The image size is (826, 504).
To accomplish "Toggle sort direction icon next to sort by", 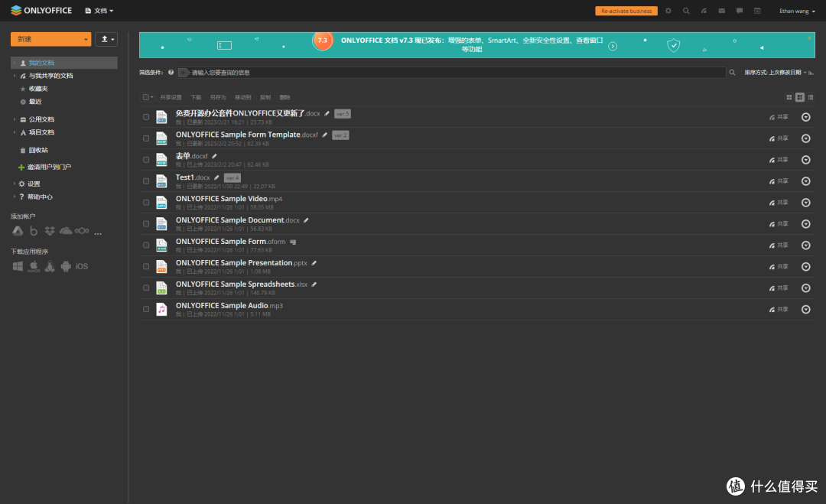I will 811,73.
